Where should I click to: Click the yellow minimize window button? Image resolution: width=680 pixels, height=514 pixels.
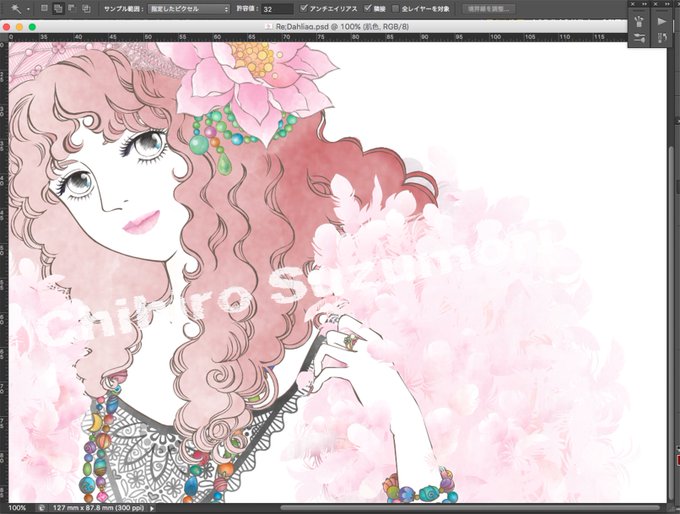tap(19, 27)
